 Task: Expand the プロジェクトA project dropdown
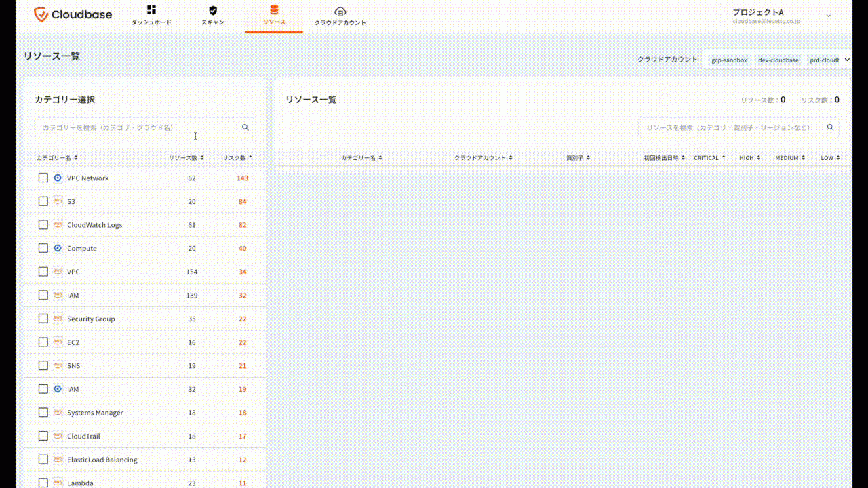[828, 16]
